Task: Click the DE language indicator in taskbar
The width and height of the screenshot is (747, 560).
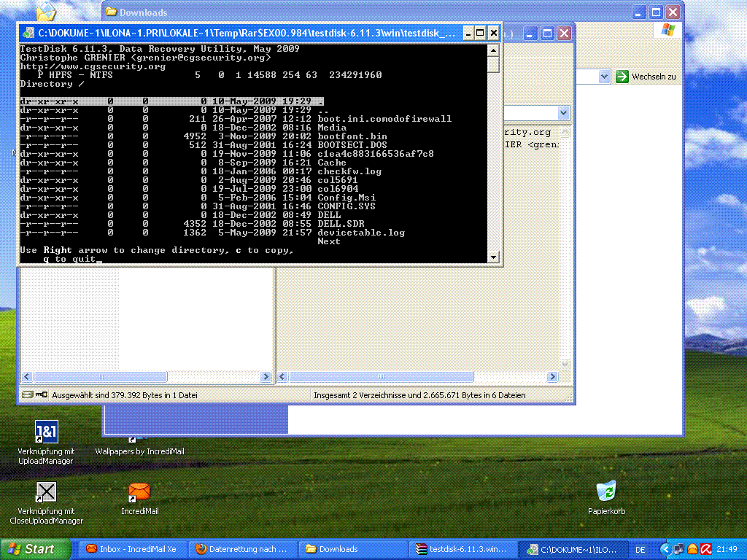Action: click(640, 550)
